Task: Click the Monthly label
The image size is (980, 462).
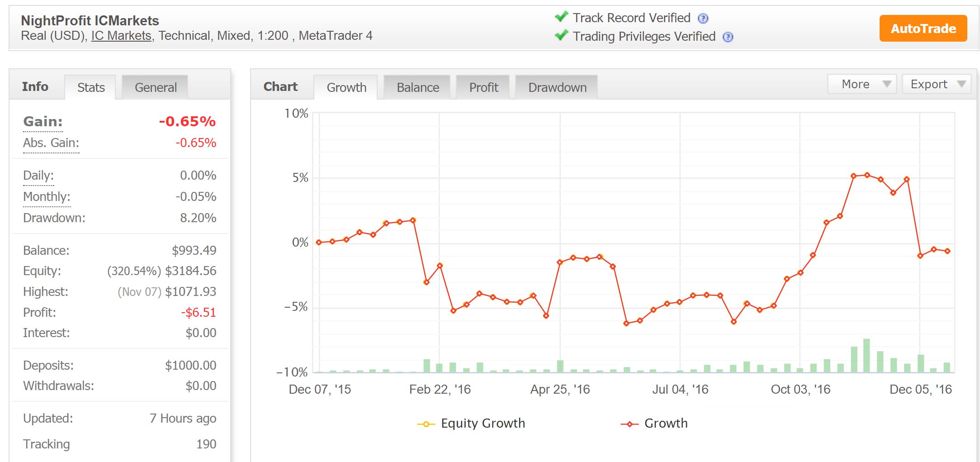Action: coord(47,197)
